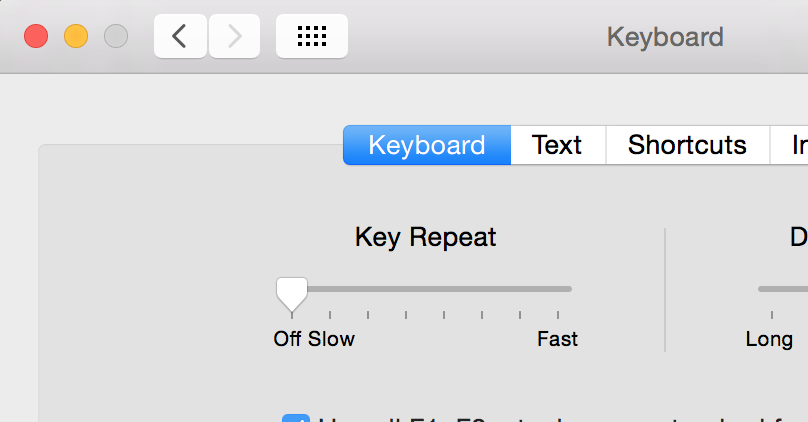Switch to the Text tab
The height and width of the screenshot is (422, 808).
pyautogui.click(x=558, y=145)
